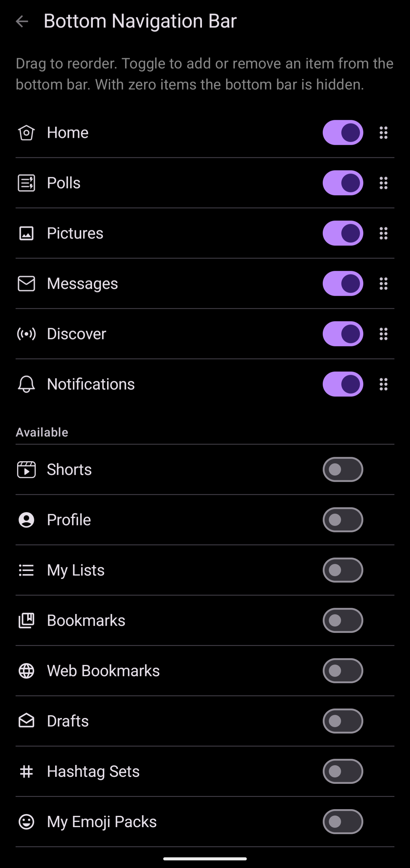
Task: Disable the Home toggle
Action: (x=343, y=133)
